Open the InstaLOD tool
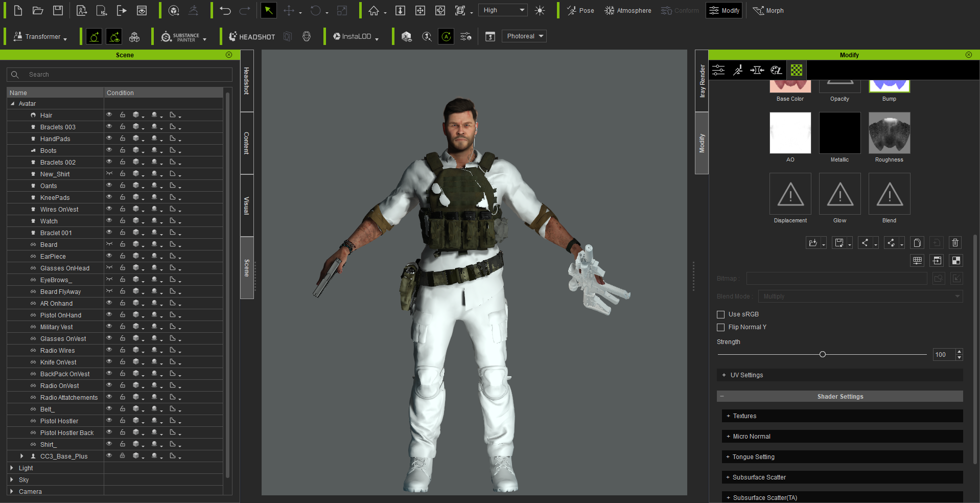 tap(353, 37)
